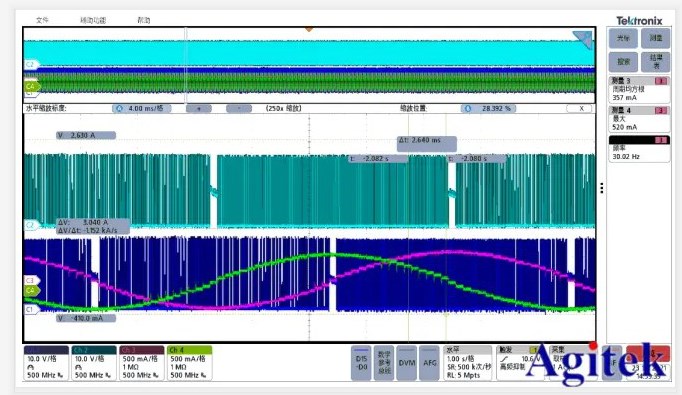682x395 pixels.
Task: Open the 触发 (Trigger) settings badge
Action: [521, 363]
